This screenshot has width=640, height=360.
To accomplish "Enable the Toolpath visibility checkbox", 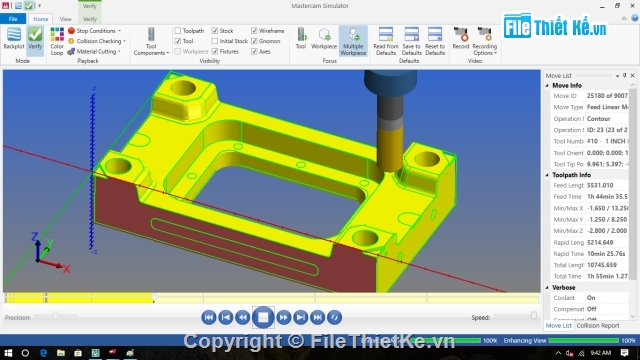I will pos(178,31).
